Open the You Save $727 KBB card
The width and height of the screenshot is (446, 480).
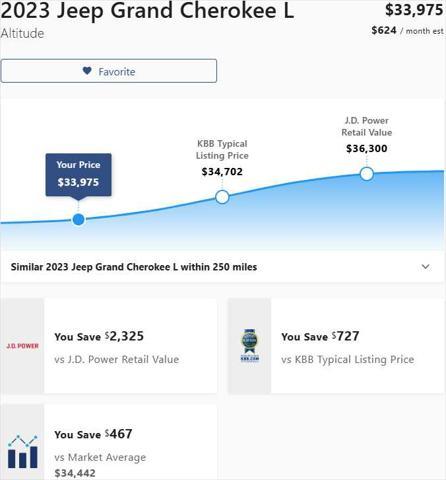coord(337,346)
